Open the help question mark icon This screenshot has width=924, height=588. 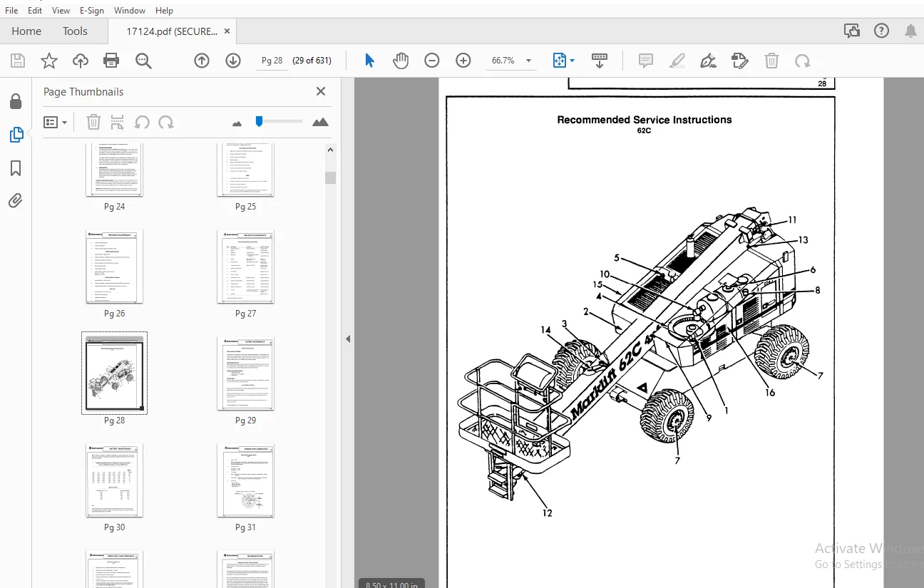881,31
